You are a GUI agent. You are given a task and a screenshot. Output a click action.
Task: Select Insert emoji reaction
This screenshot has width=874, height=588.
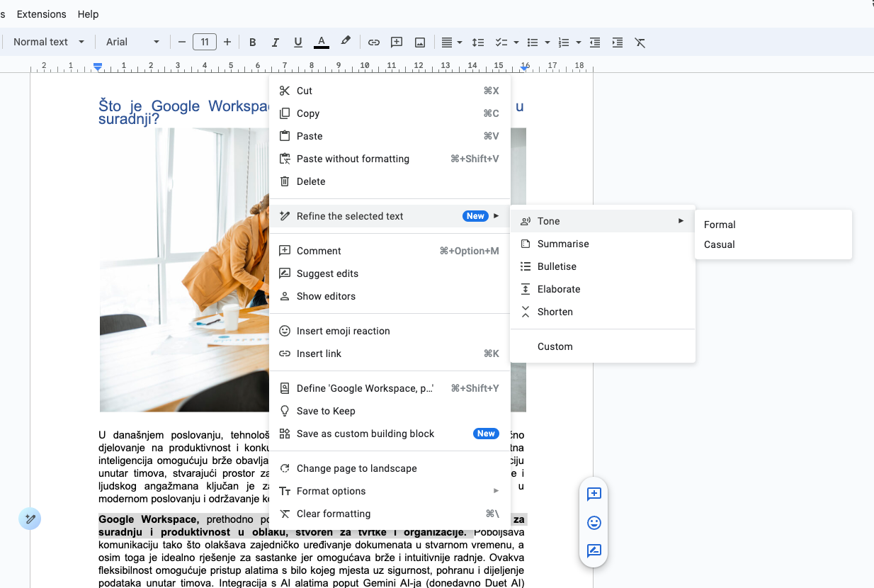pyautogui.click(x=390, y=331)
